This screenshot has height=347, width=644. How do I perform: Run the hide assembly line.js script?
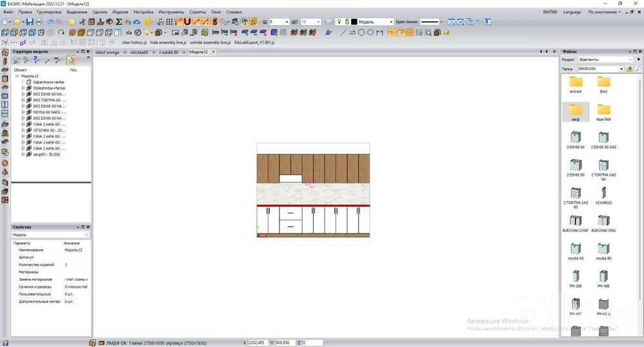pos(168,42)
